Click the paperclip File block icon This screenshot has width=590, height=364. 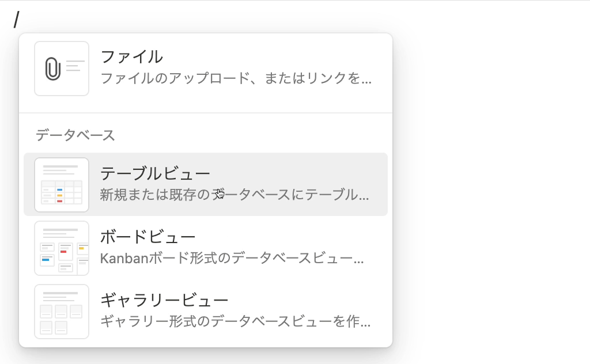click(x=53, y=69)
